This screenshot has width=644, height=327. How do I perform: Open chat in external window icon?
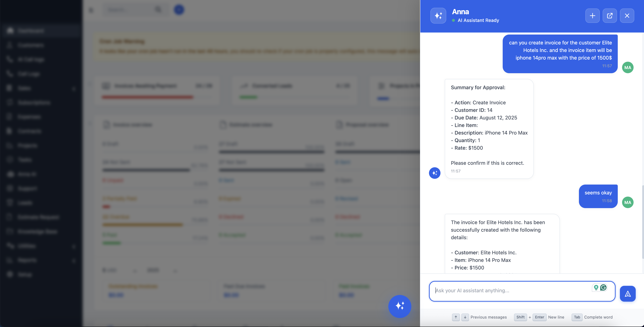tap(609, 16)
